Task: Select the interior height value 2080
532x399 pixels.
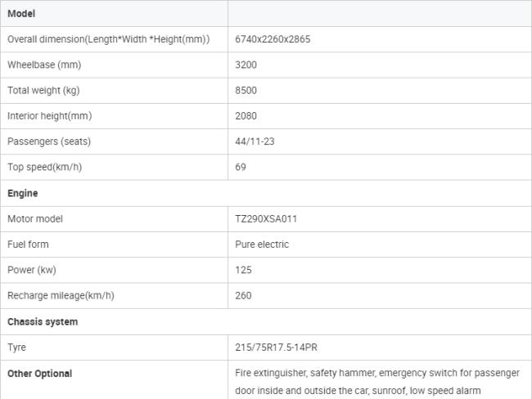Action: click(x=246, y=116)
